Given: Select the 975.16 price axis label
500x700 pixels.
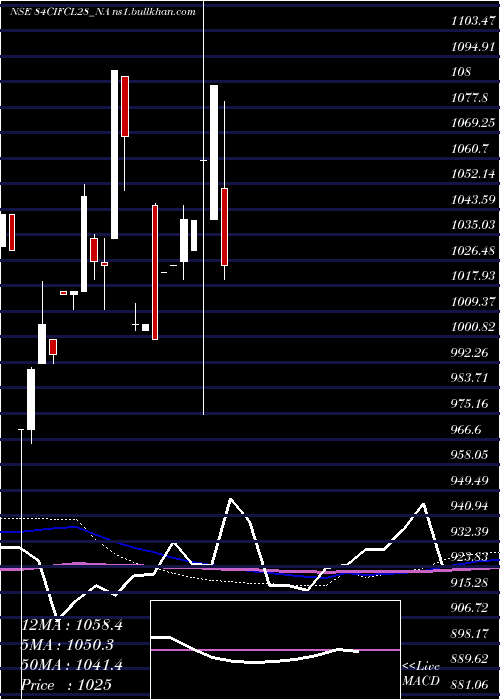Looking at the screenshot, I should coord(470,404).
